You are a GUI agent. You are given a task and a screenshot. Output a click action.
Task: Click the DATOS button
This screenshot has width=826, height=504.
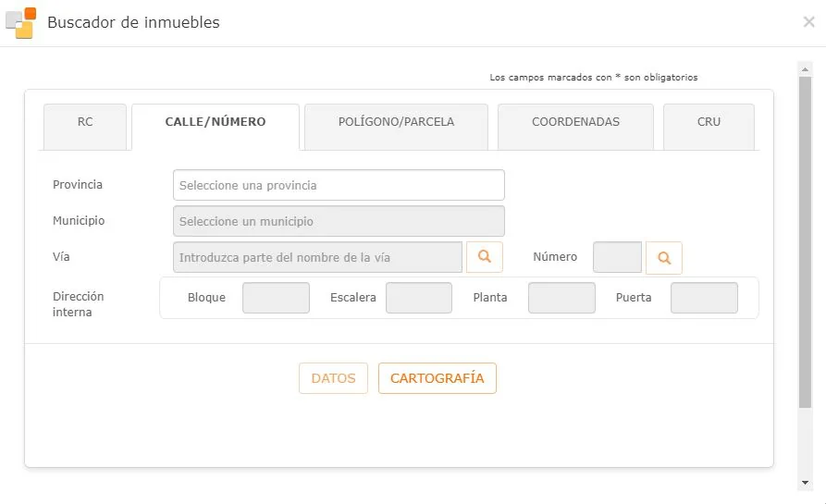coord(334,378)
